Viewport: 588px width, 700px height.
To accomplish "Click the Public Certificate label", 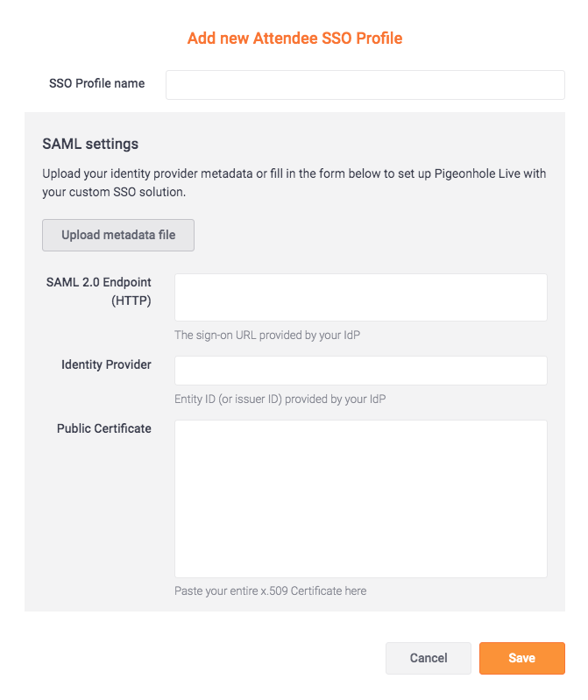I will click(x=104, y=428).
